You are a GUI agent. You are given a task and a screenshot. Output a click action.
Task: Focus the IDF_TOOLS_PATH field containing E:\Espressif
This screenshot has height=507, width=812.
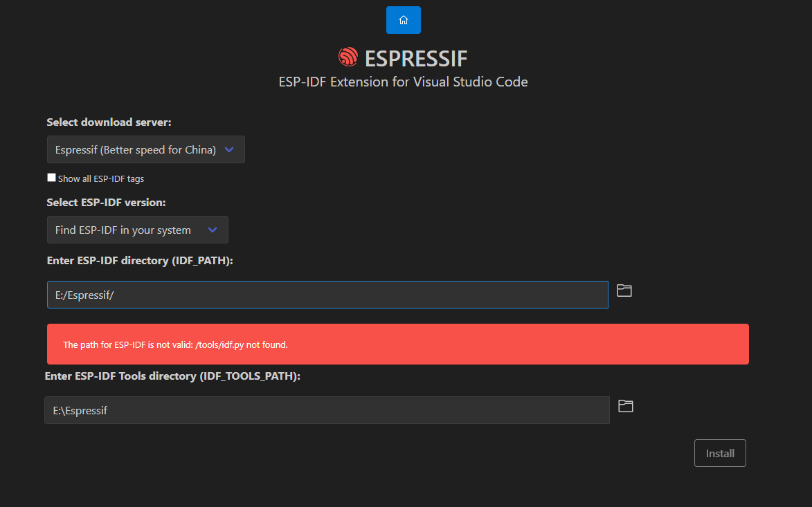tap(327, 410)
